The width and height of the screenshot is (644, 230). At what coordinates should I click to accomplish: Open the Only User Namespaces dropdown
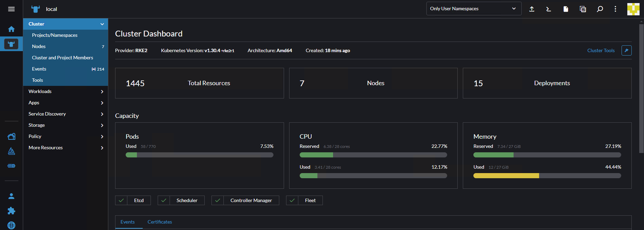473,9
